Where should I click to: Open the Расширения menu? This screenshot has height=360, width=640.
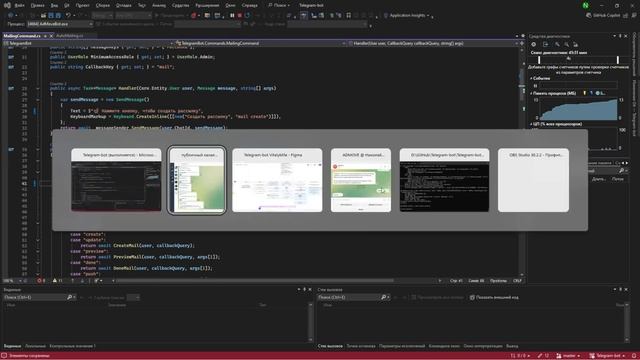click(x=207, y=5)
